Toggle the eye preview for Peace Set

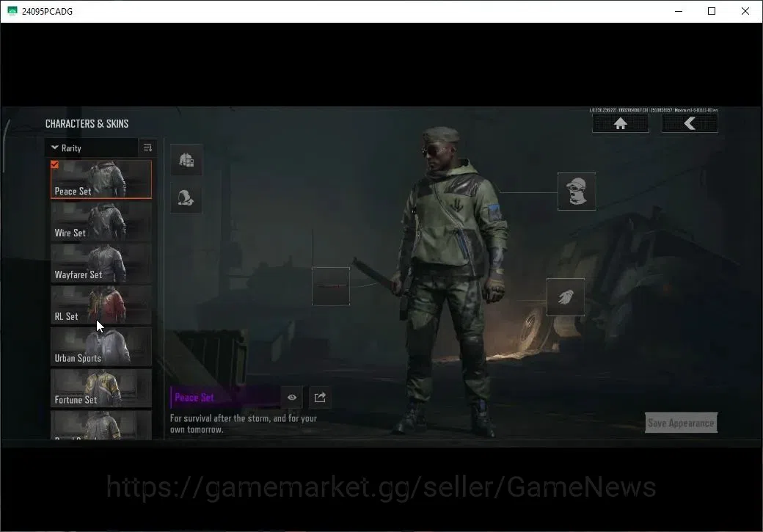pos(292,398)
